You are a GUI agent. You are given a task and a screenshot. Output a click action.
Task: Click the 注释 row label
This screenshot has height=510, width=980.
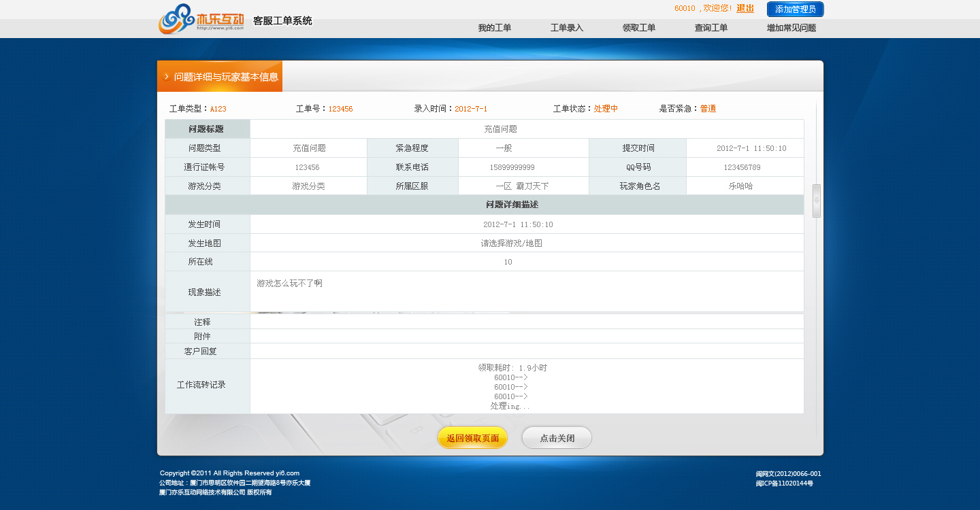pyautogui.click(x=202, y=322)
